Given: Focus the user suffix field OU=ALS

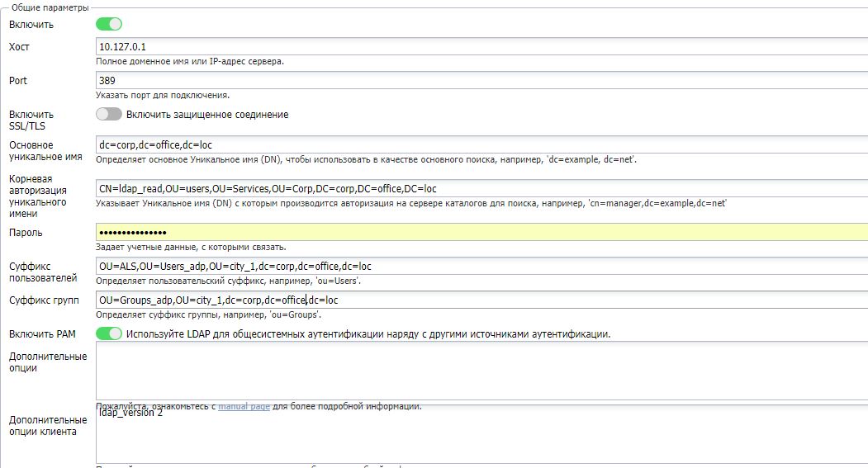Looking at the screenshot, I should point(479,267).
